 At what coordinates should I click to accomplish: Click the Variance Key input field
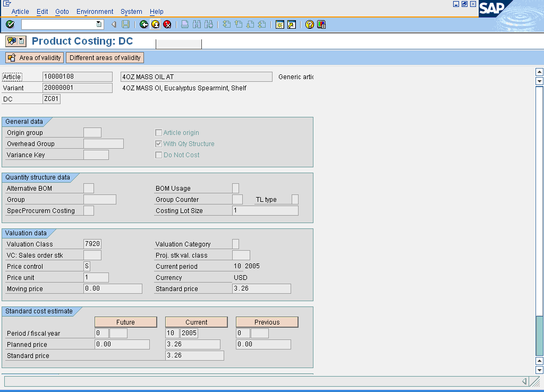96,155
